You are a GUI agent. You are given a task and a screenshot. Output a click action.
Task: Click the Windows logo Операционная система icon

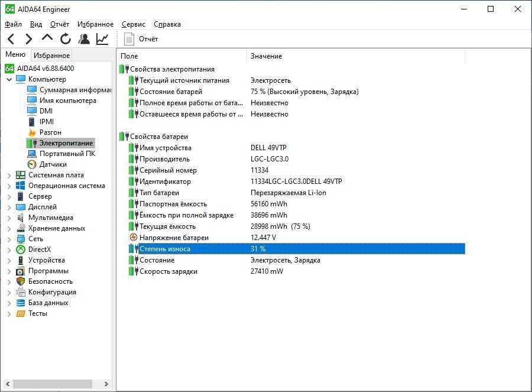click(x=21, y=186)
